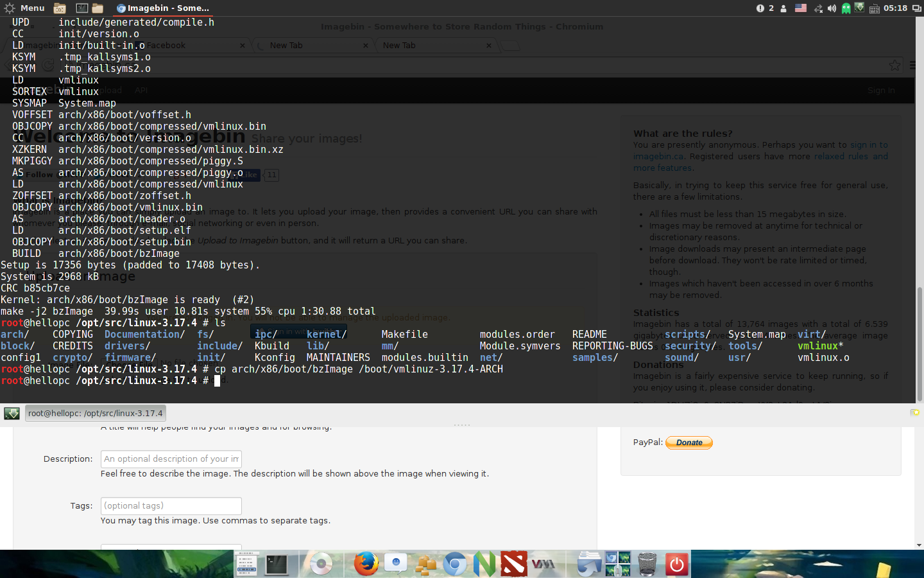The width and height of the screenshot is (924, 578).
Task: Focus the Tags input field
Action: point(171,506)
